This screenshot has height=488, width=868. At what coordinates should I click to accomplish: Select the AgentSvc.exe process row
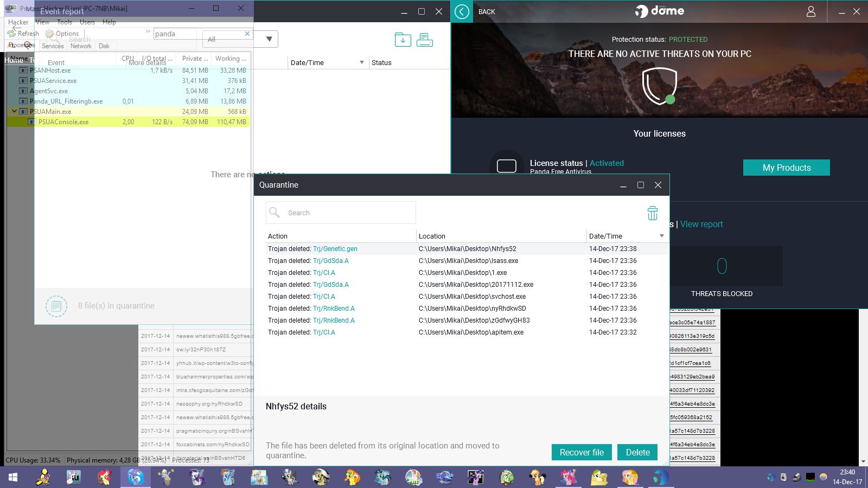[128, 91]
